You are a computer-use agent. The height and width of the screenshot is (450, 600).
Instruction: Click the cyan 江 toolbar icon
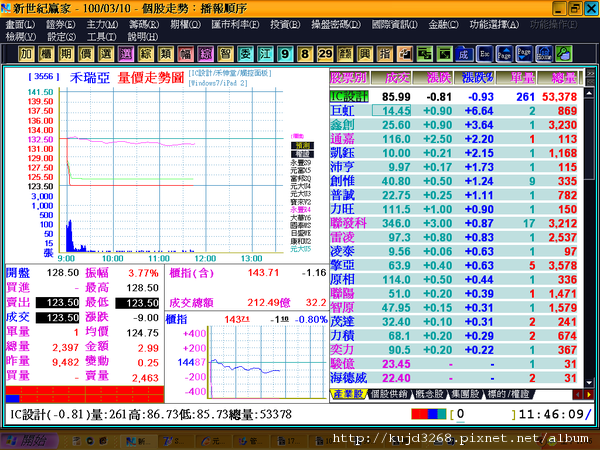click(x=265, y=54)
